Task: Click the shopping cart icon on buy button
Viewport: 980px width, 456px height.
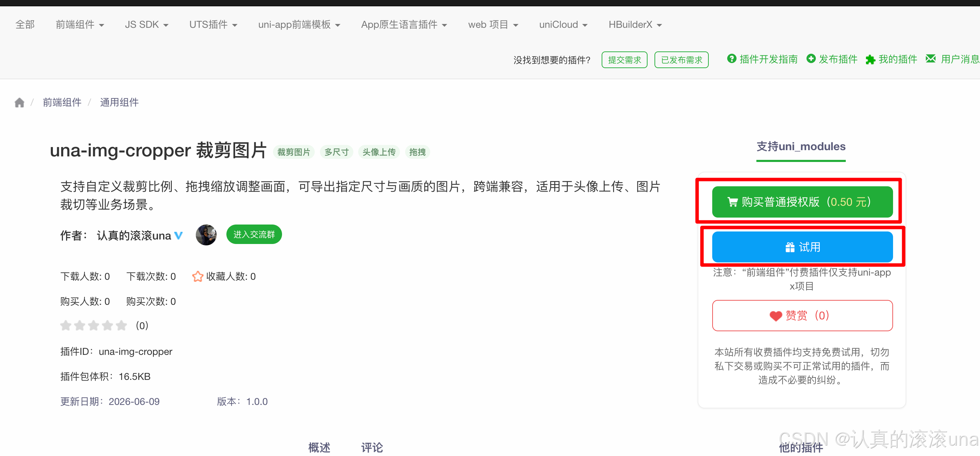Action: [x=732, y=202]
